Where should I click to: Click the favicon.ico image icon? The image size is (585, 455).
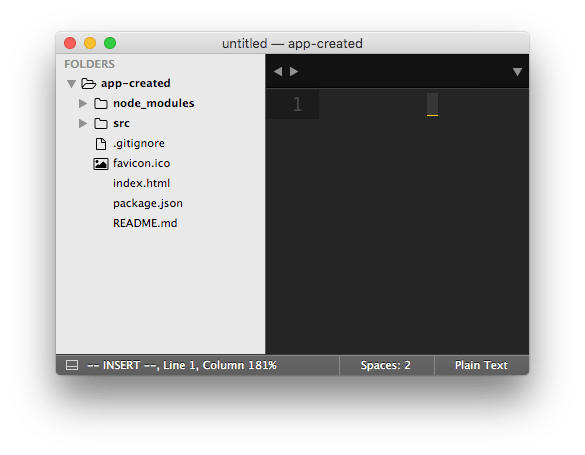coord(101,164)
